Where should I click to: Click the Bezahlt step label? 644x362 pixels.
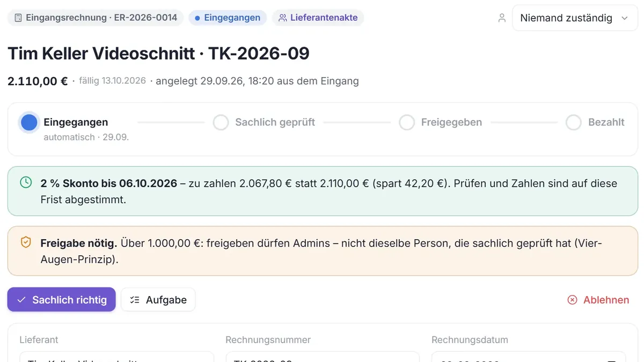(606, 122)
